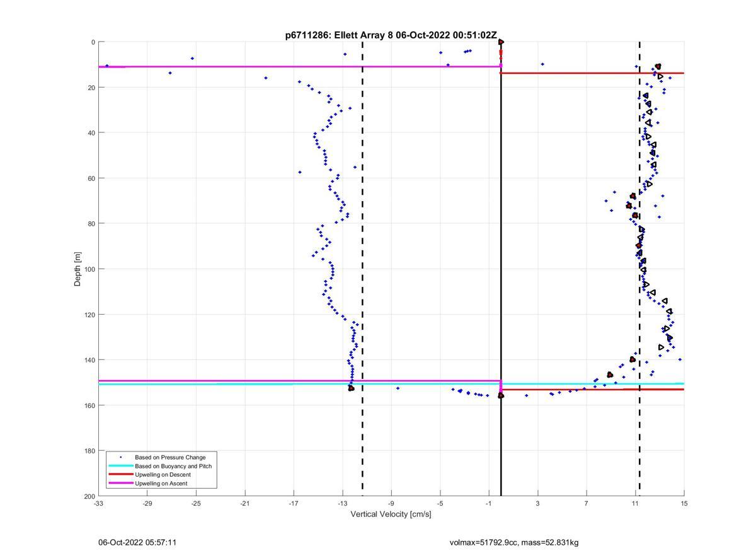Click the x-axis tick label '3'
Viewport: 756px width, 558px height.
click(538, 503)
